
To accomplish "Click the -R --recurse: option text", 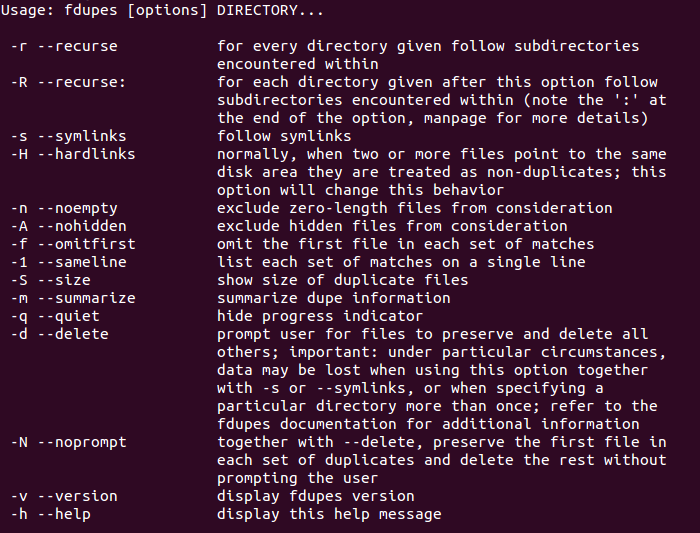I will 68,82.
